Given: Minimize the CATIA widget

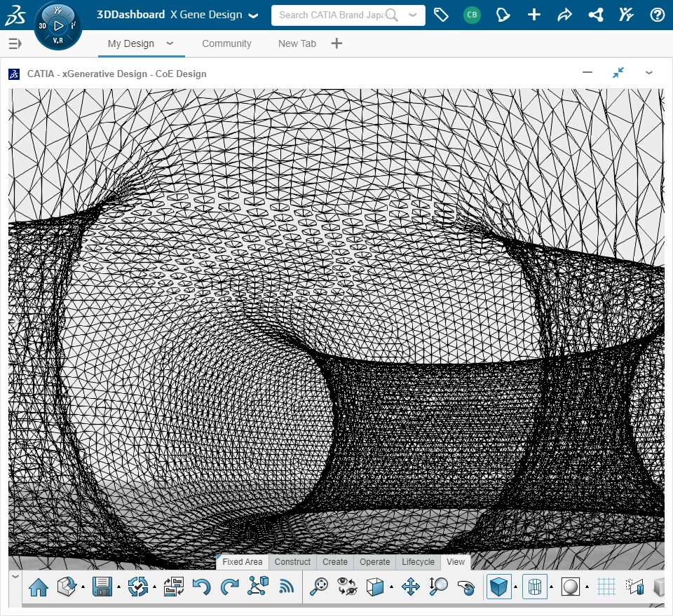Looking at the screenshot, I should 587,72.
